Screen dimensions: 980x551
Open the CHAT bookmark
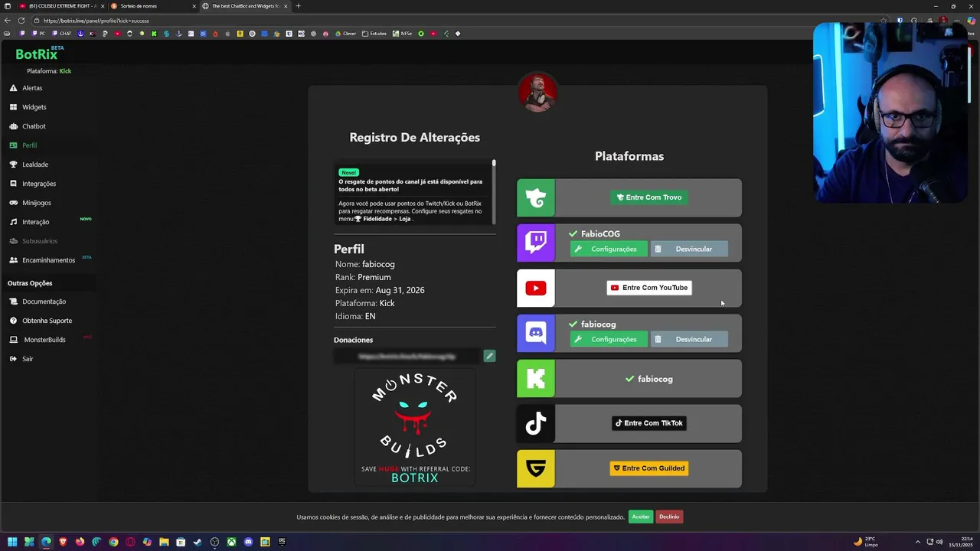(61, 34)
